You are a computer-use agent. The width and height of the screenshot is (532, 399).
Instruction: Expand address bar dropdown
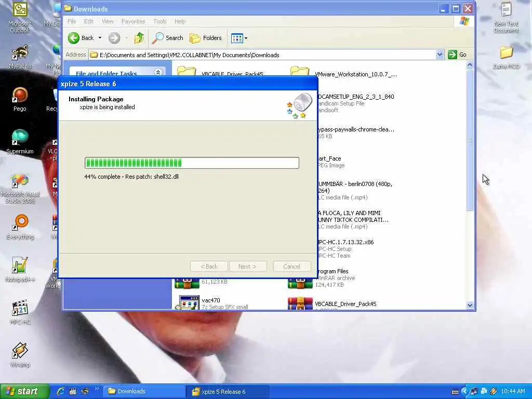pyautogui.click(x=440, y=55)
